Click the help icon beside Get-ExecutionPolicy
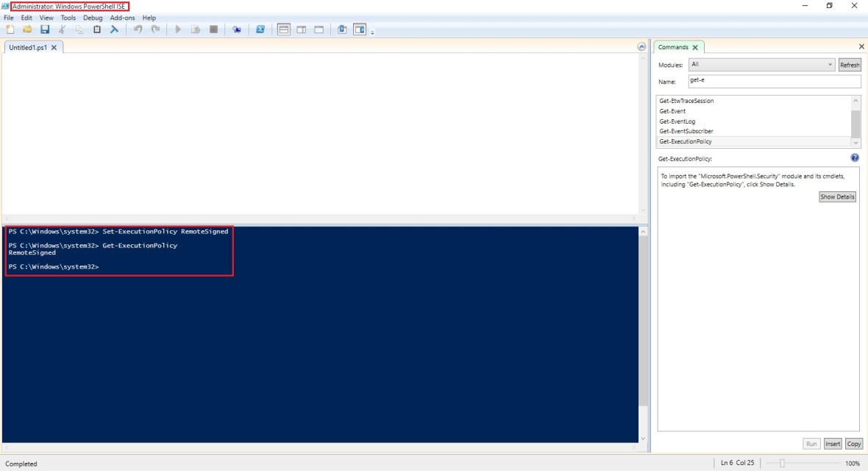Screen dimensions: 868x471 coord(855,158)
